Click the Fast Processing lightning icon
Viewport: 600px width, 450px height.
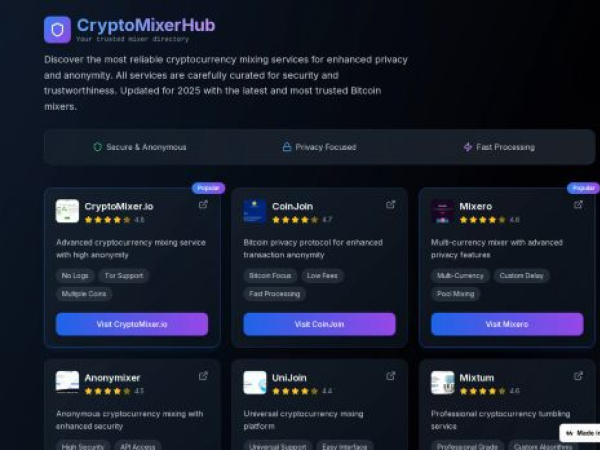(467, 147)
